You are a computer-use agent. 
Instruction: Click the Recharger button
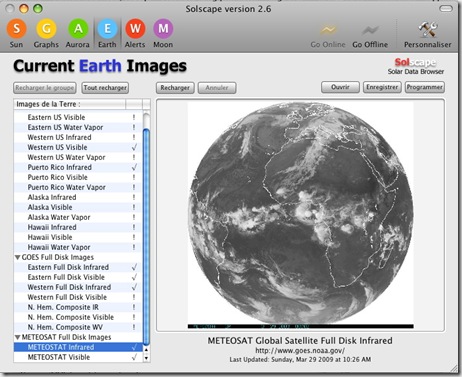click(175, 88)
